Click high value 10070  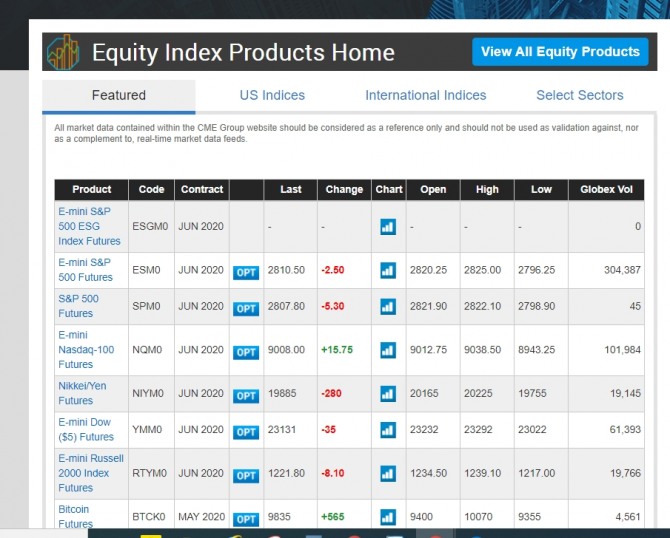coord(478,517)
